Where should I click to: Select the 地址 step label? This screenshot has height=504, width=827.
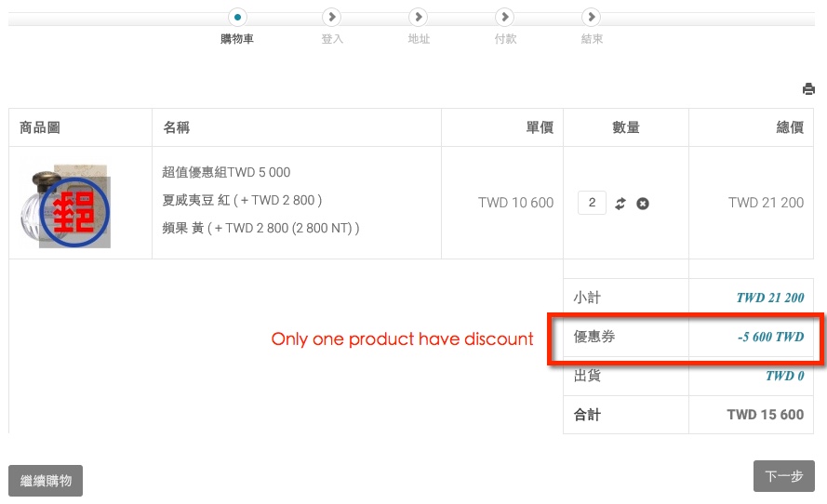419,39
